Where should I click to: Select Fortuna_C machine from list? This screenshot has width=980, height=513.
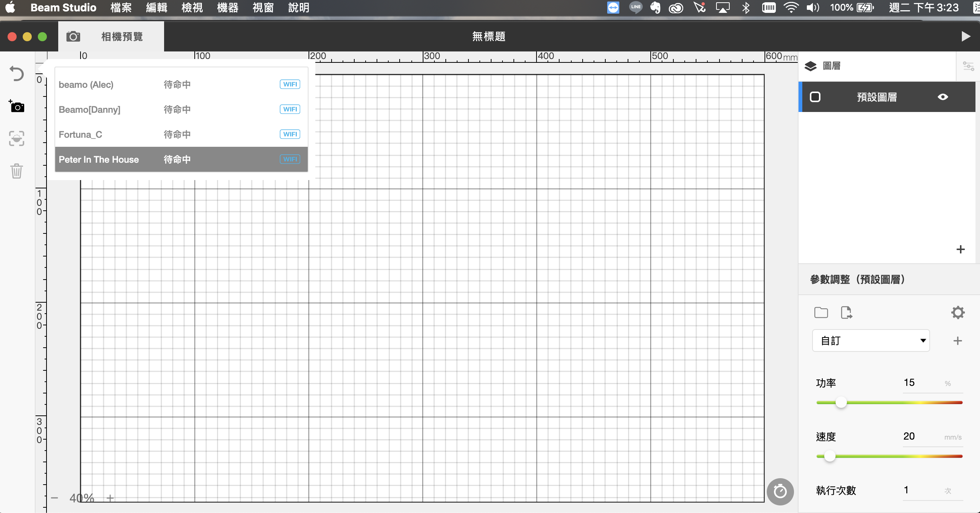pos(181,134)
